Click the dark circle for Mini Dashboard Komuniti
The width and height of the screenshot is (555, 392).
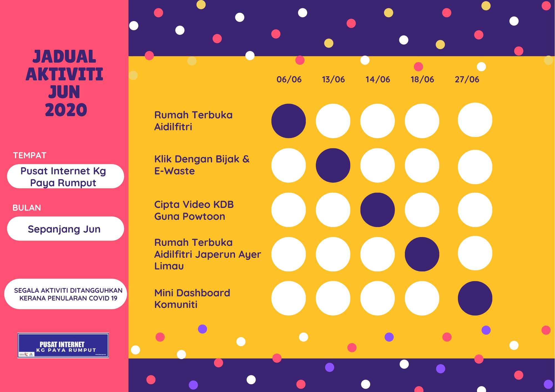tap(475, 298)
